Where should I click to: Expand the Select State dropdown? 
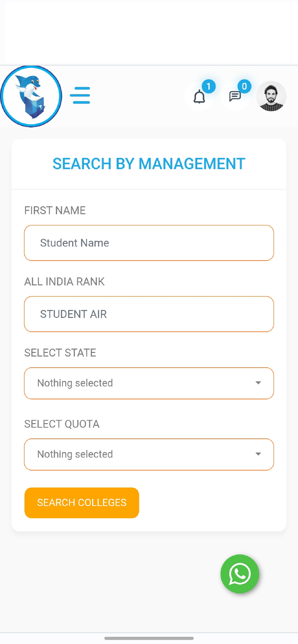(149, 383)
